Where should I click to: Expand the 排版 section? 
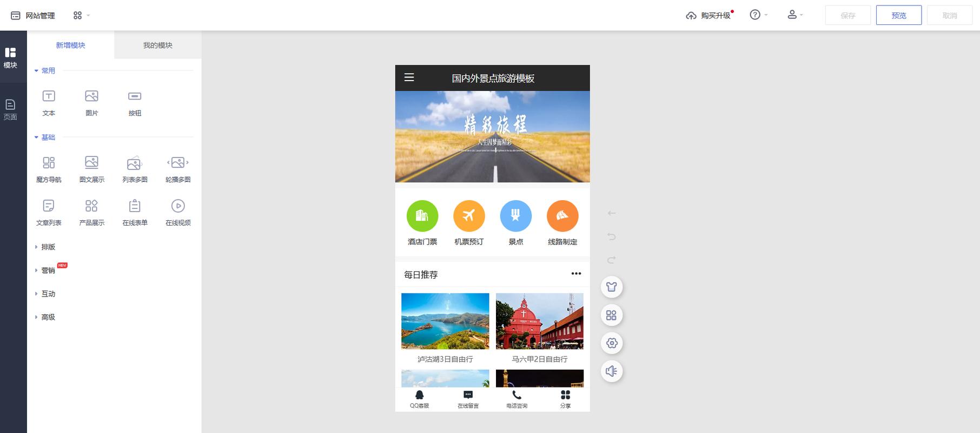(x=48, y=247)
